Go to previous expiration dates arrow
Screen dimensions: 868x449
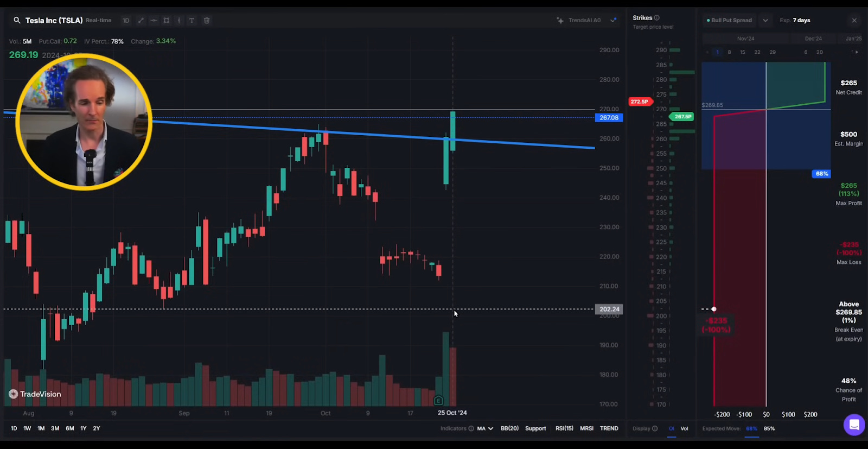click(x=707, y=52)
